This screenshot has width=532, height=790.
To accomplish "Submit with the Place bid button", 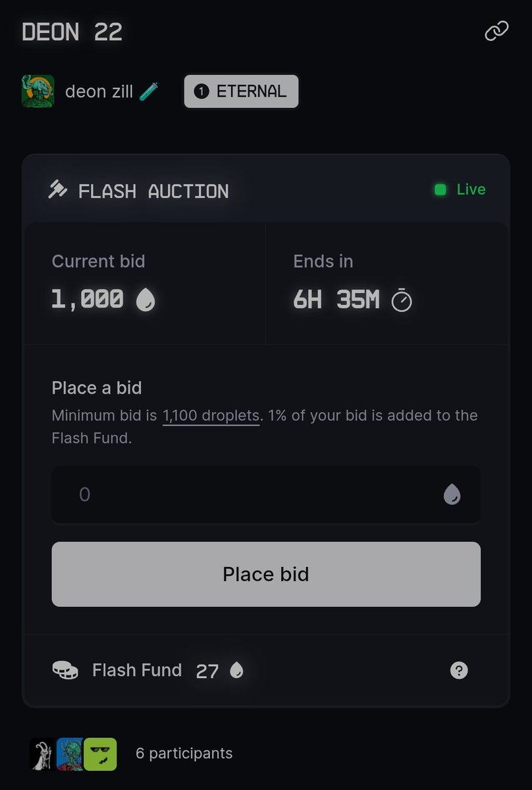I will 266,574.
